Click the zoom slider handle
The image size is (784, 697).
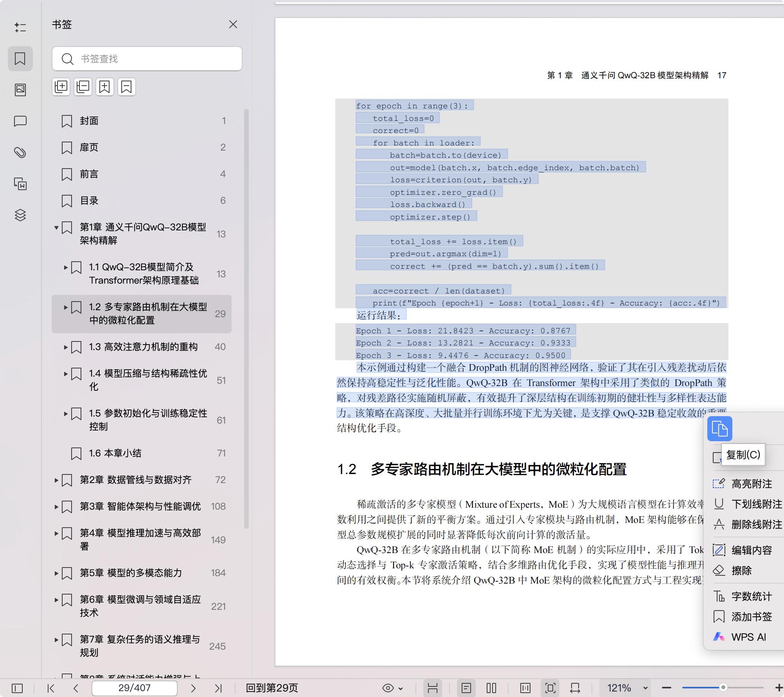click(723, 687)
